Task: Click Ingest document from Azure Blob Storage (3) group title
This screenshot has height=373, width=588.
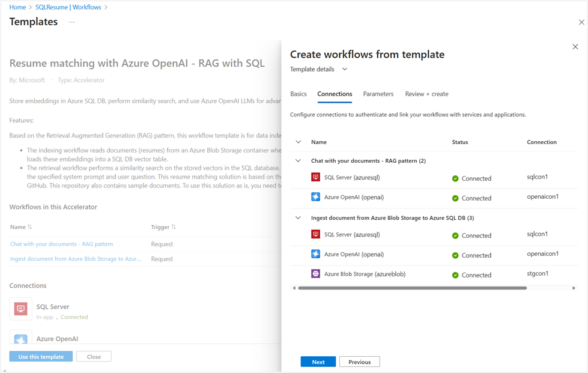Action: pos(392,218)
